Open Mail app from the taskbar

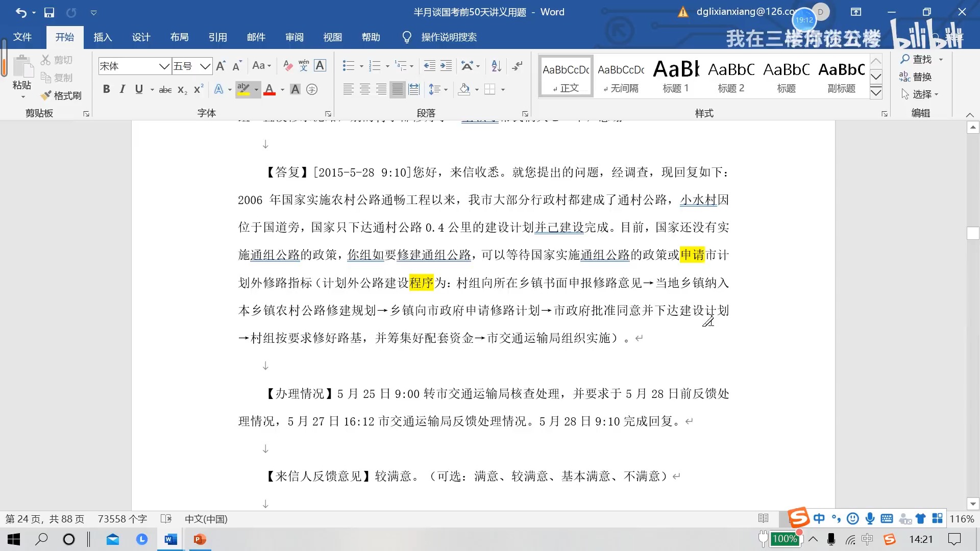tap(112, 539)
